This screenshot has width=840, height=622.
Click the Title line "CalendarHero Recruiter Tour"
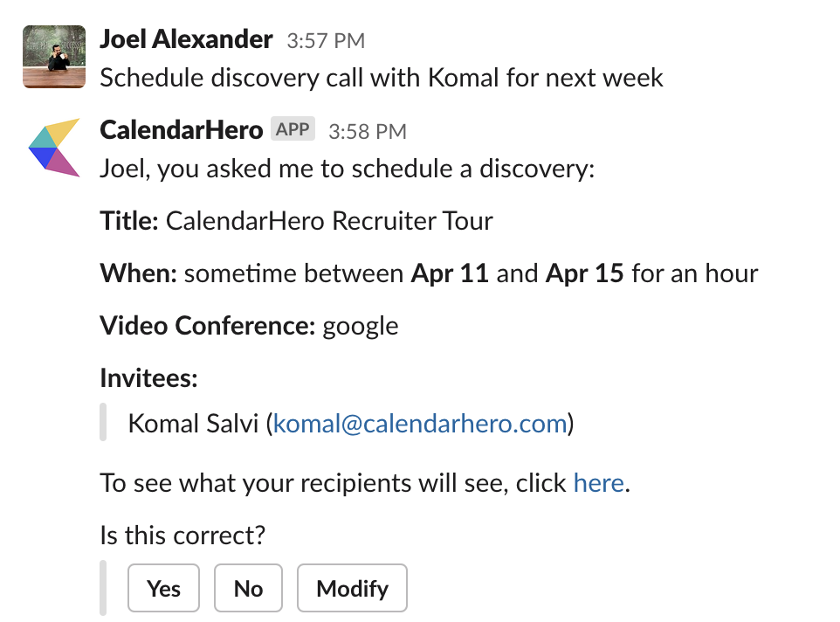(x=296, y=221)
